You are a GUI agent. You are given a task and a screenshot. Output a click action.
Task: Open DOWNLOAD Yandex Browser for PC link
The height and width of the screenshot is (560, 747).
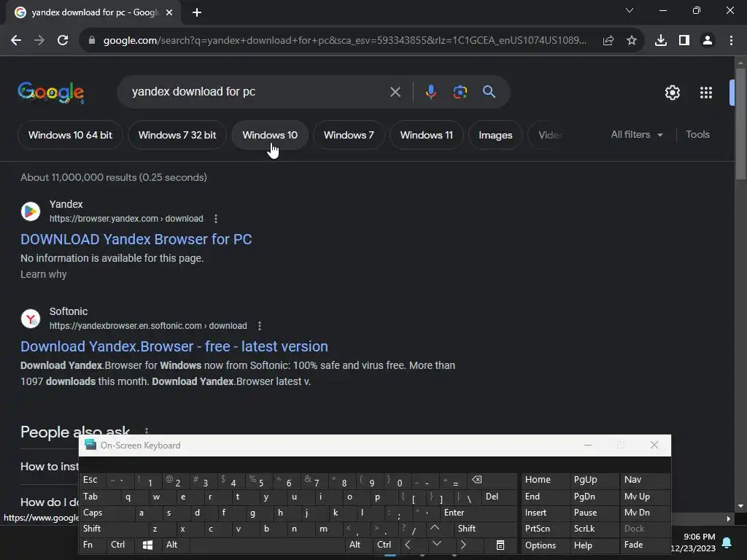[136, 239]
